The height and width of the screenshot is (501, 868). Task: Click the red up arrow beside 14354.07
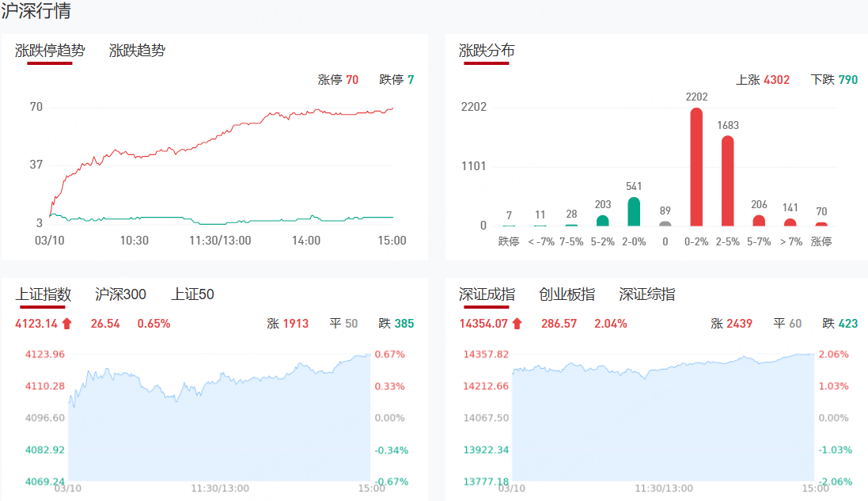point(517,324)
